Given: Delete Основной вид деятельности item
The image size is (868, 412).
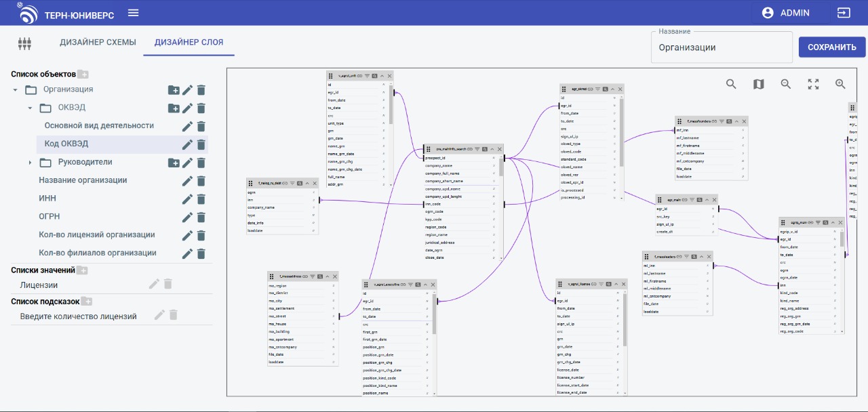Looking at the screenshot, I should pyautogui.click(x=201, y=126).
